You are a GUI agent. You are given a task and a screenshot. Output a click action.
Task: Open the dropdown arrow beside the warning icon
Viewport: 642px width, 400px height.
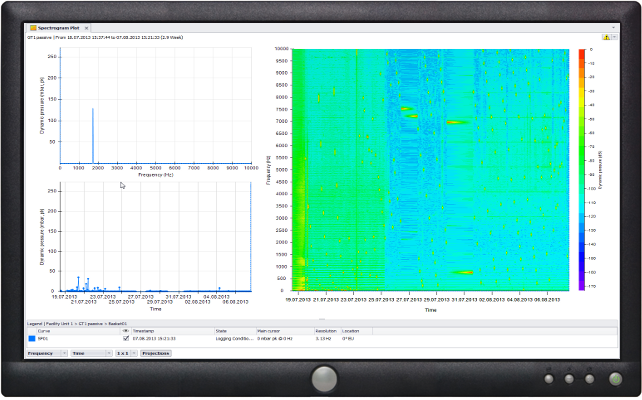614,37
